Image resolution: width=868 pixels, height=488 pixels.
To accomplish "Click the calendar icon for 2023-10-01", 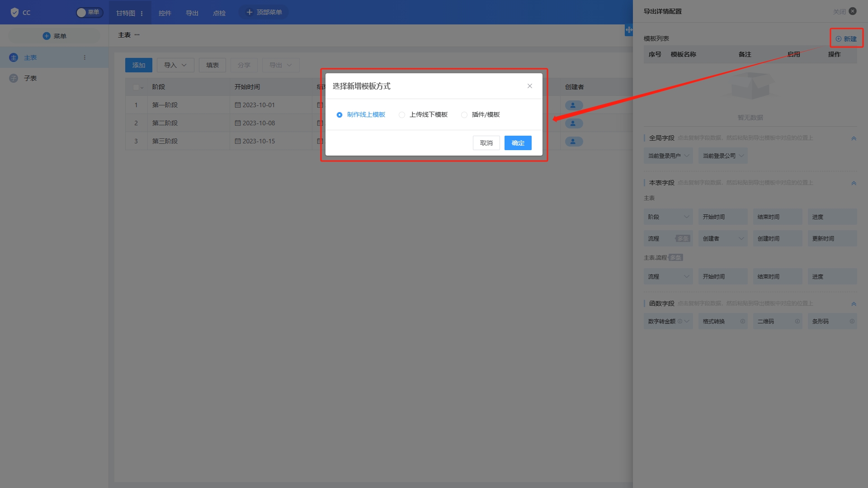I will click(x=238, y=105).
